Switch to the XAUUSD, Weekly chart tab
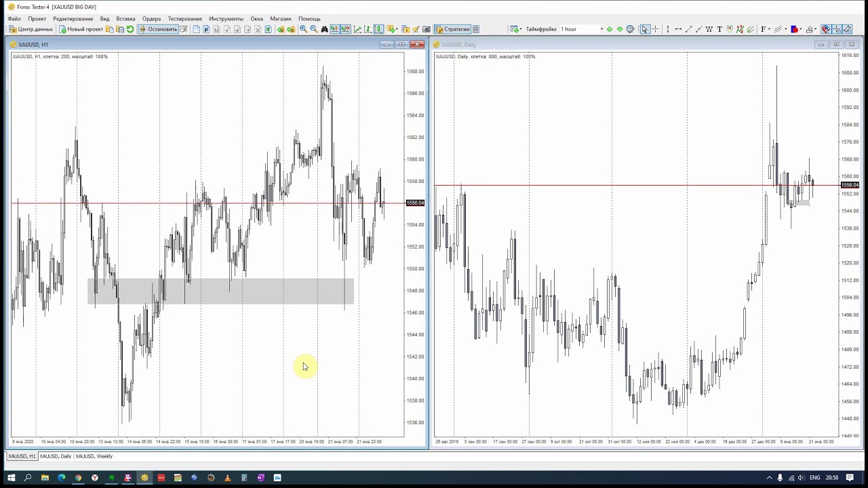 coord(94,456)
